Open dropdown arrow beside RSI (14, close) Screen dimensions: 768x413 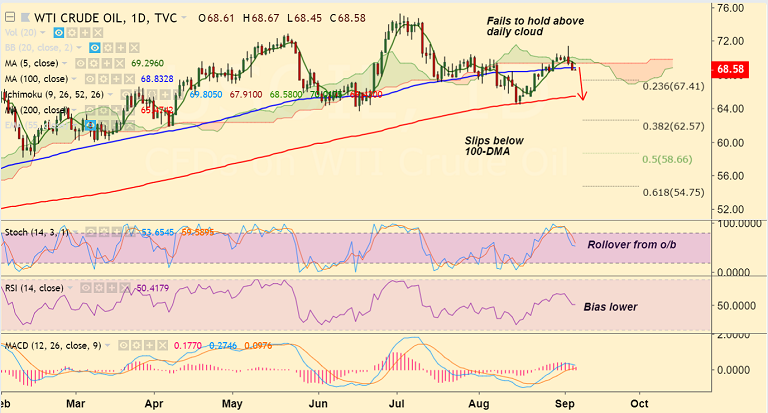70,288
